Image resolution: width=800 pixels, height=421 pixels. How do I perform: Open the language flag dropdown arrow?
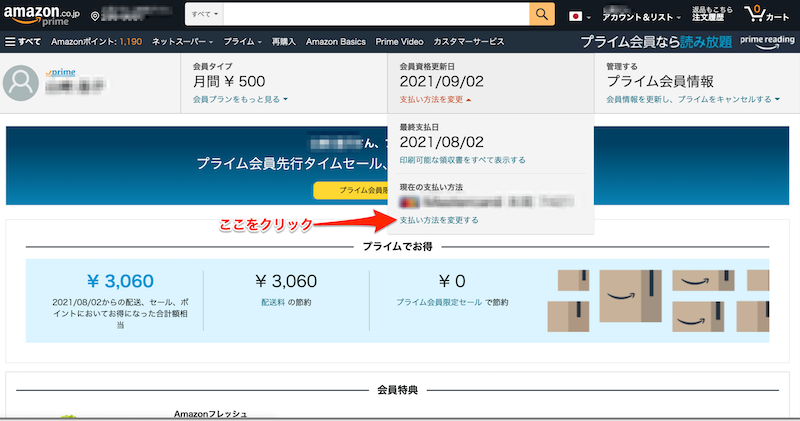tap(588, 17)
